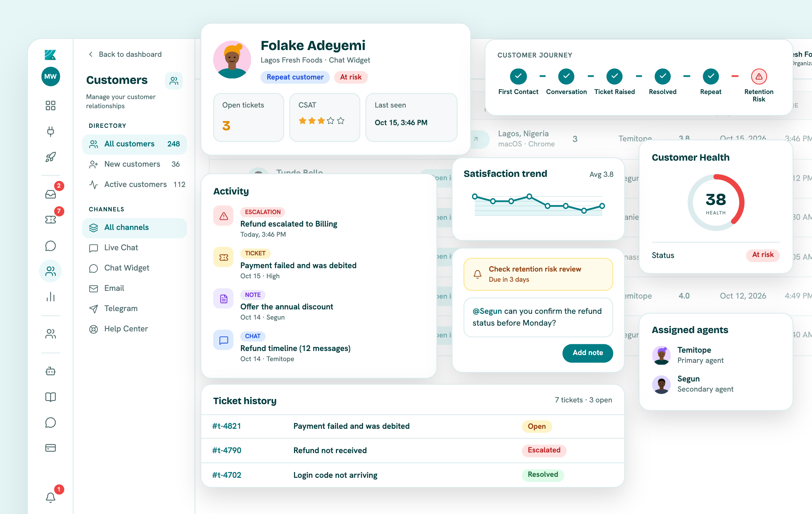Click the CSAT star rating
812x514 pixels.
tap(321, 121)
